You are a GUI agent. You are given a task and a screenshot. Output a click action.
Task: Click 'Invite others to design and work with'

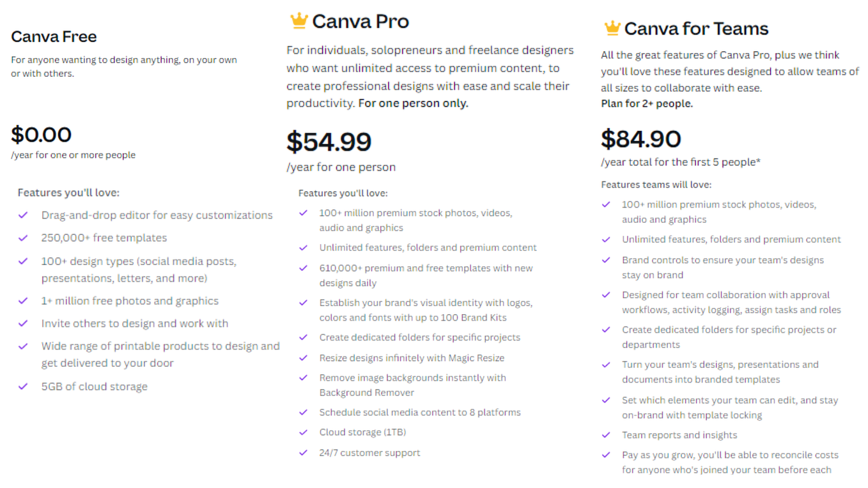pyautogui.click(x=135, y=324)
